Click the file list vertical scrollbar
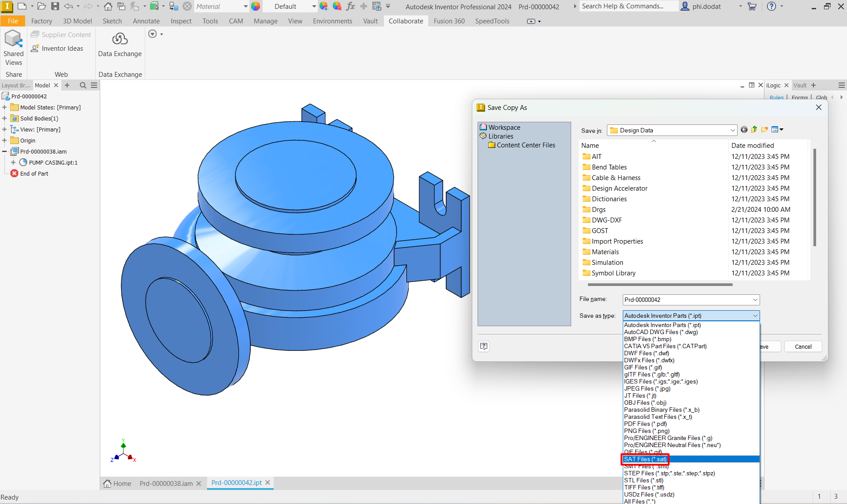Screen dimensions: 847x504 814,197
